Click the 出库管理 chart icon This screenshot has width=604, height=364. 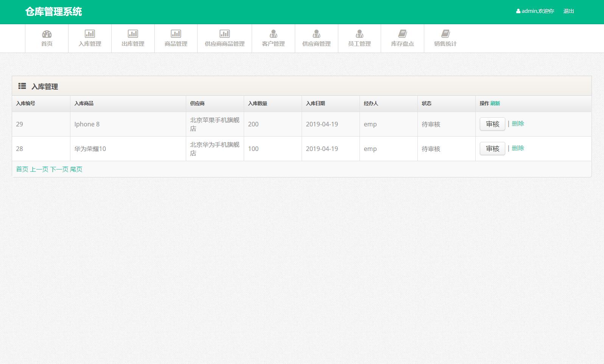133,34
